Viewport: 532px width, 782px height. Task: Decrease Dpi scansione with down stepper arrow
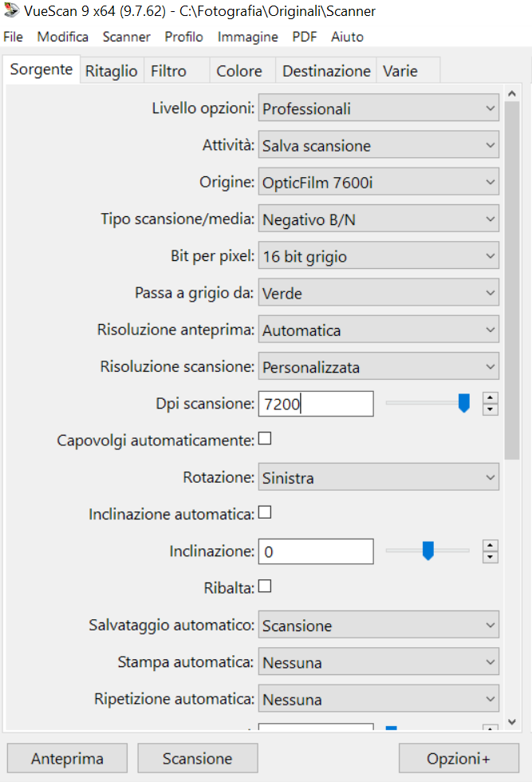coord(491,409)
